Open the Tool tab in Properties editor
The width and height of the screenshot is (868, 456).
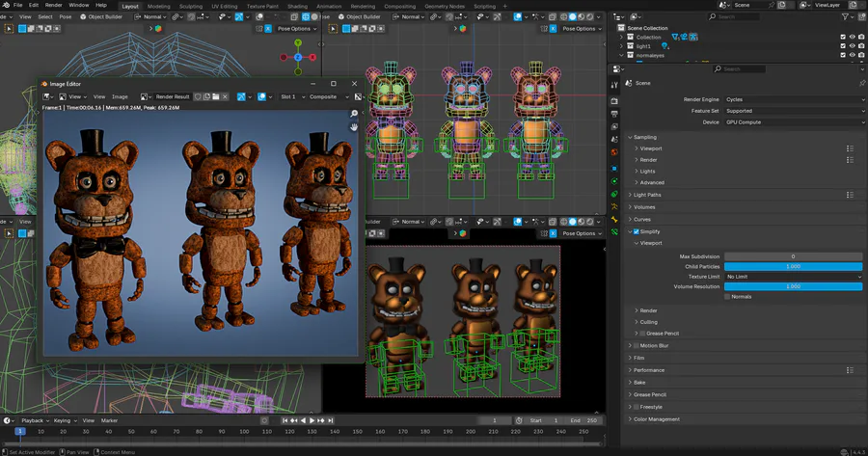click(x=614, y=85)
